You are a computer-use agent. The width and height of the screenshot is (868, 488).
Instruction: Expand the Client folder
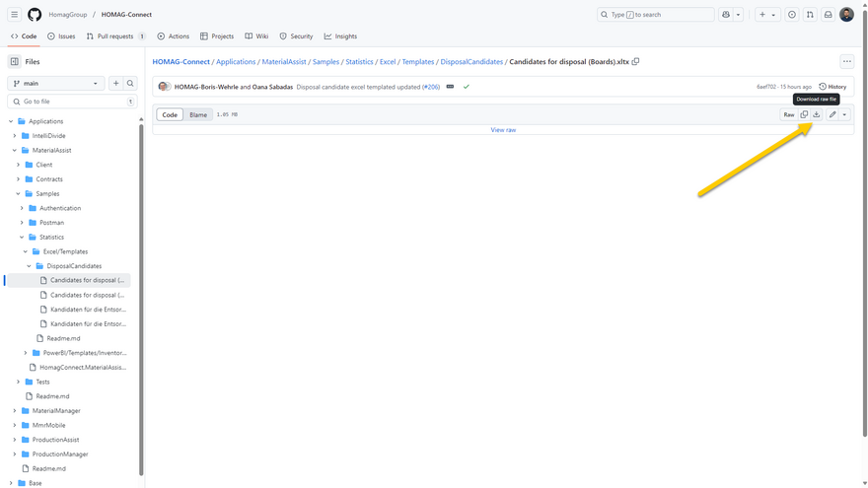18,165
